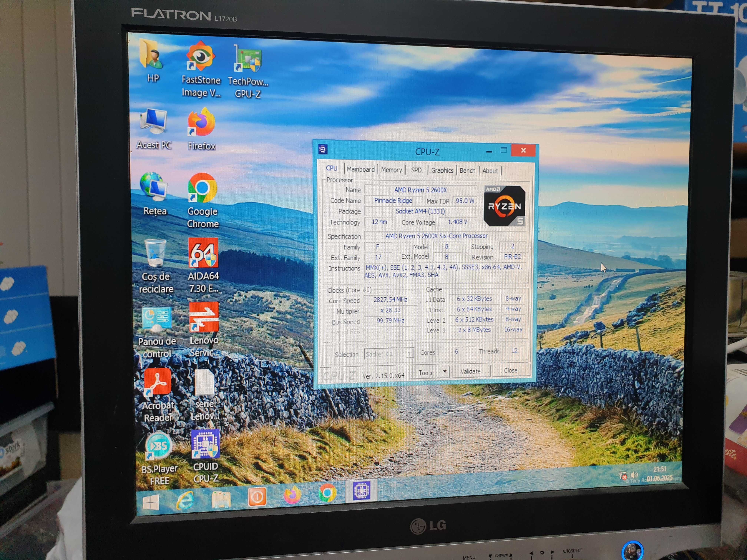The width and height of the screenshot is (747, 560).
Task: Open File Explorer from the taskbar
Action: tap(221, 499)
